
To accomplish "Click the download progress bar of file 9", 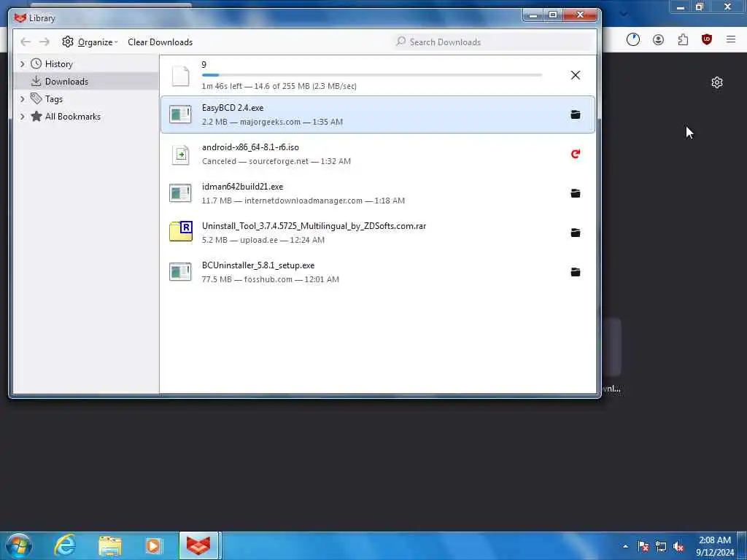I will [x=372, y=75].
